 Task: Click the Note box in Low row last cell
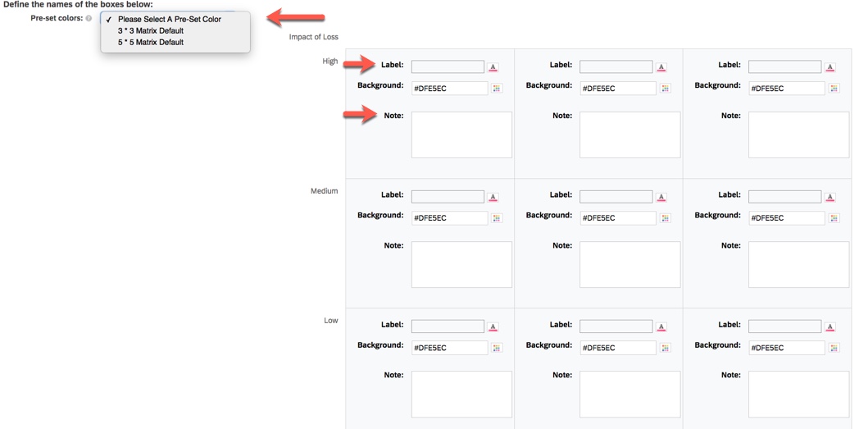(x=799, y=394)
